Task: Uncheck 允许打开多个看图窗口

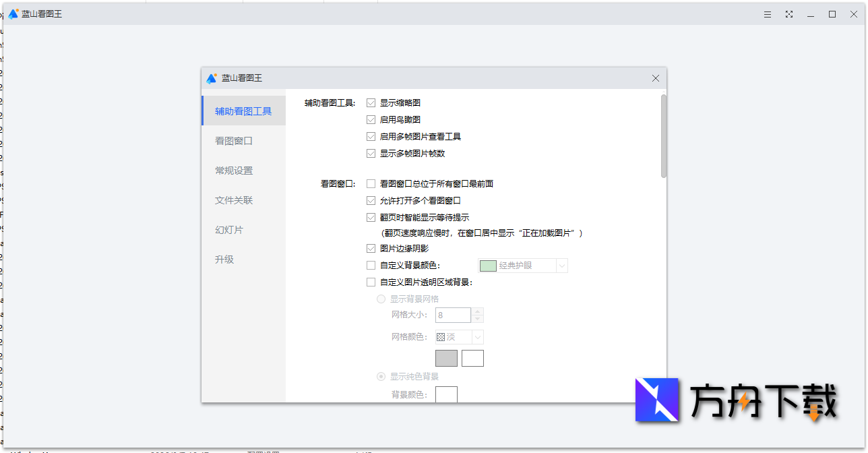Action: pos(371,200)
